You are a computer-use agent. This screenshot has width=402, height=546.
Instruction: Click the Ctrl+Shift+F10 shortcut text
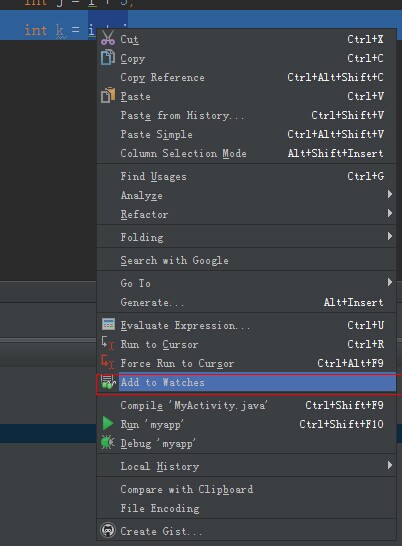point(341,424)
